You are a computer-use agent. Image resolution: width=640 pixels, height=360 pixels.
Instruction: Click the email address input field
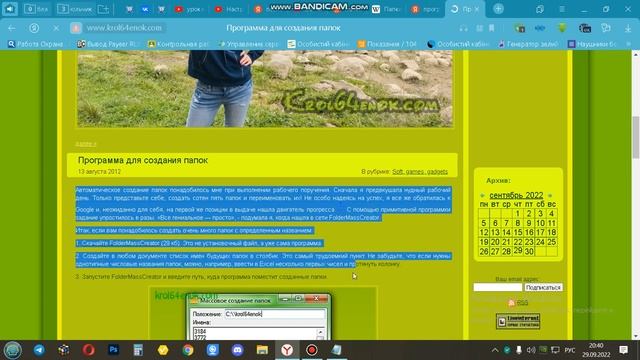tap(498, 287)
